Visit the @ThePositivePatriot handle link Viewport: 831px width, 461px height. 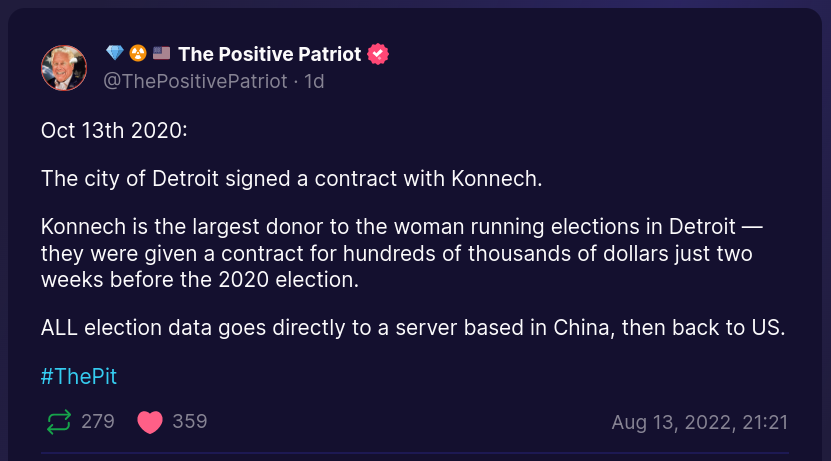[195, 81]
